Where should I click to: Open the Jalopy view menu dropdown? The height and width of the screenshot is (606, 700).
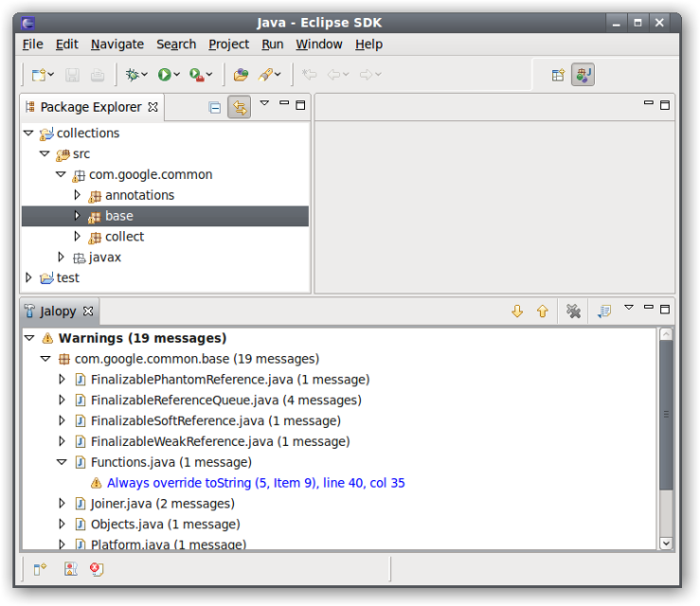[629, 307]
